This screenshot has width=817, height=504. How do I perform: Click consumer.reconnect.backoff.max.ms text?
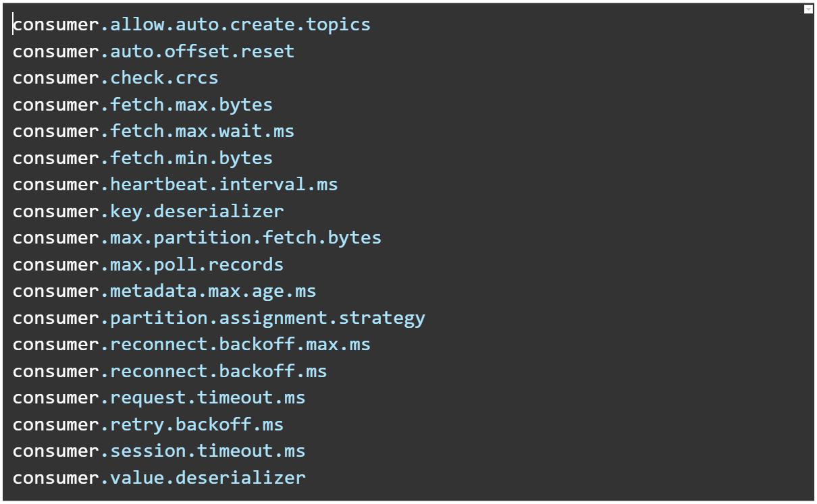click(x=192, y=344)
